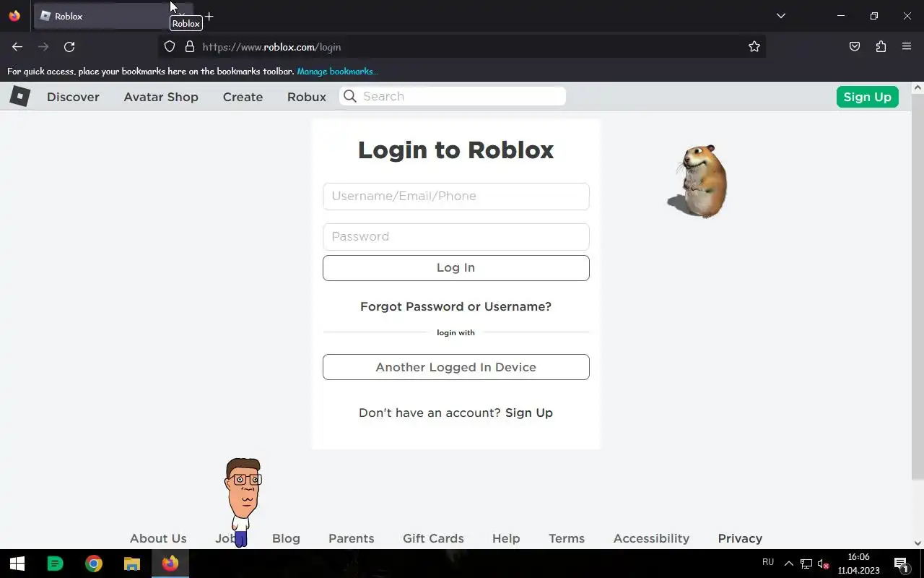The height and width of the screenshot is (578, 924).
Task: Reload the page with the refresh icon
Action: [x=69, y=47]
